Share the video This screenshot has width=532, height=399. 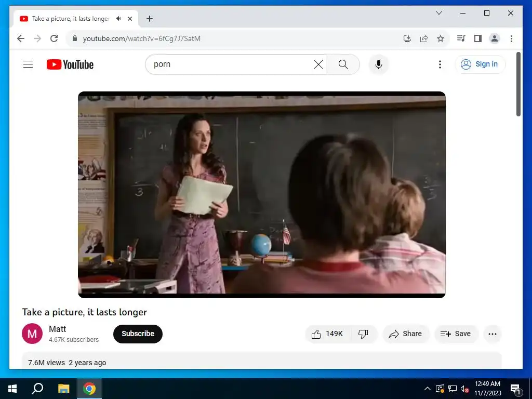(x=406, y=334)
